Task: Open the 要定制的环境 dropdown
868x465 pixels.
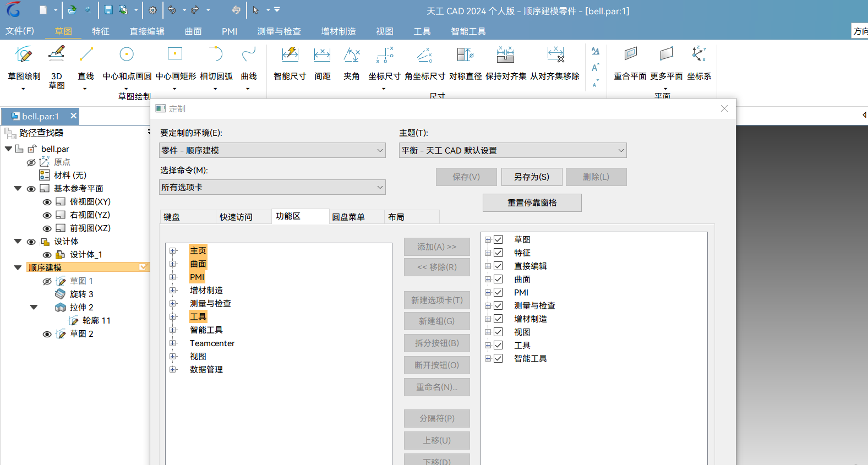Action: pos(272,150)
